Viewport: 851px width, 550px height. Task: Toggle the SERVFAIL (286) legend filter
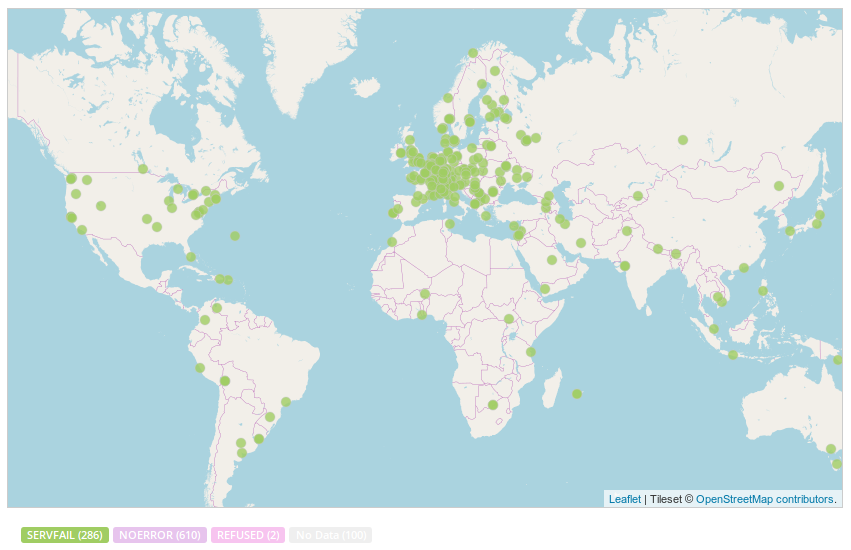click(x=64, y=535)
